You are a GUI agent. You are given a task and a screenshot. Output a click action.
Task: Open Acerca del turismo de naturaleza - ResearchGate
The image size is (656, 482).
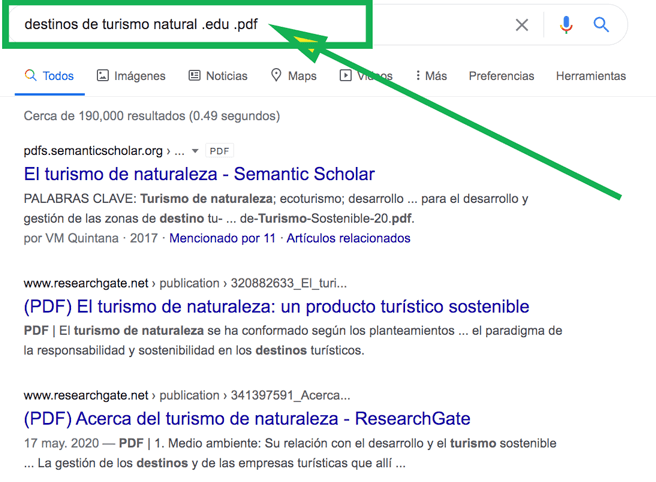pyautogui.click(x=247, y=419)
